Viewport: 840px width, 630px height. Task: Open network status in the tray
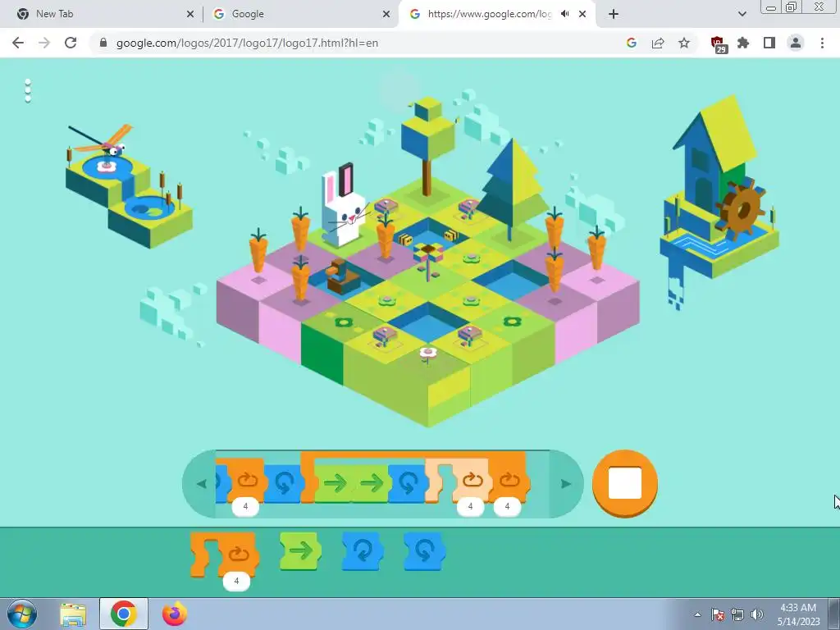737,614
